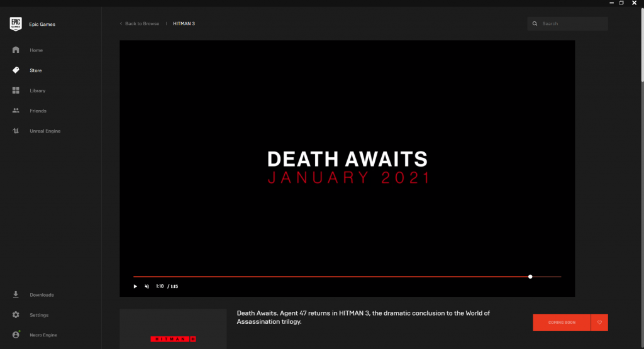Play the HITMAN 3 trailer video

(135, 286)
